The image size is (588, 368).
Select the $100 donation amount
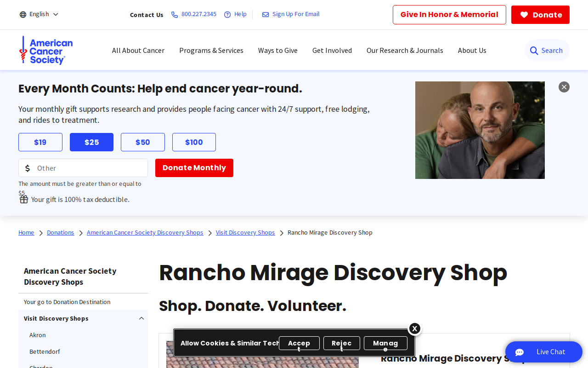click(194, 142)
